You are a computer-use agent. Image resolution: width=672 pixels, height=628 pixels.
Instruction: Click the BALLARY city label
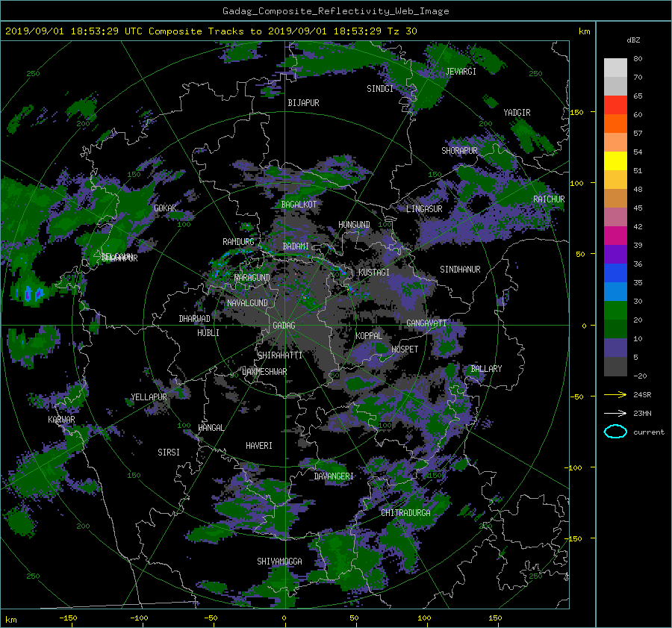486,369
